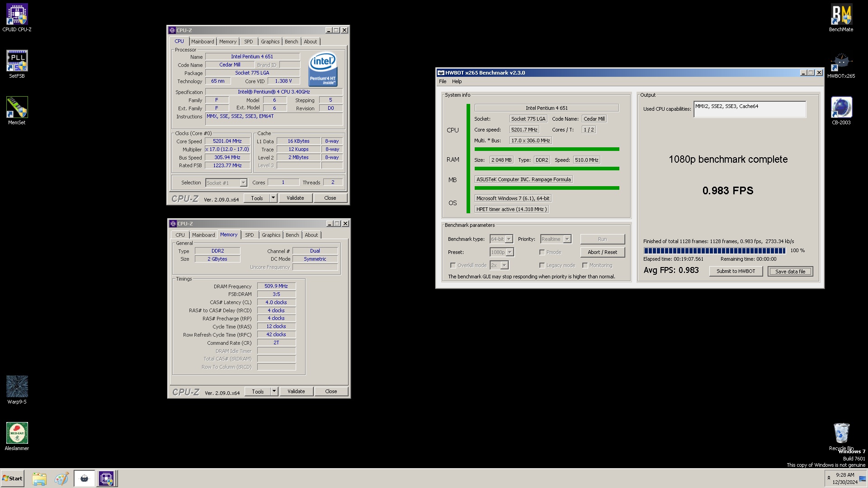This screenshot has width=868, height=488.
Task: Click the top CPU-Z window title icon
Action: pos(172,30)
